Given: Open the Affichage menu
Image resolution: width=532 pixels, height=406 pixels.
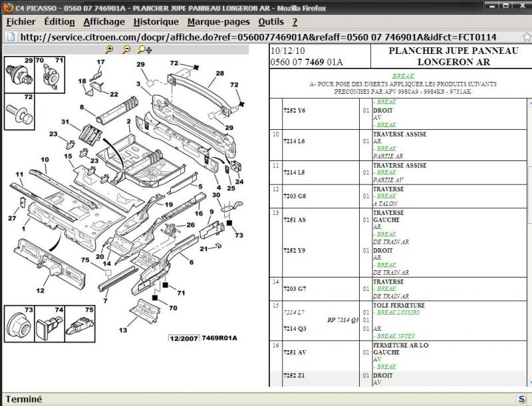Looking at the screenshot, I should [x=104, y=22].
